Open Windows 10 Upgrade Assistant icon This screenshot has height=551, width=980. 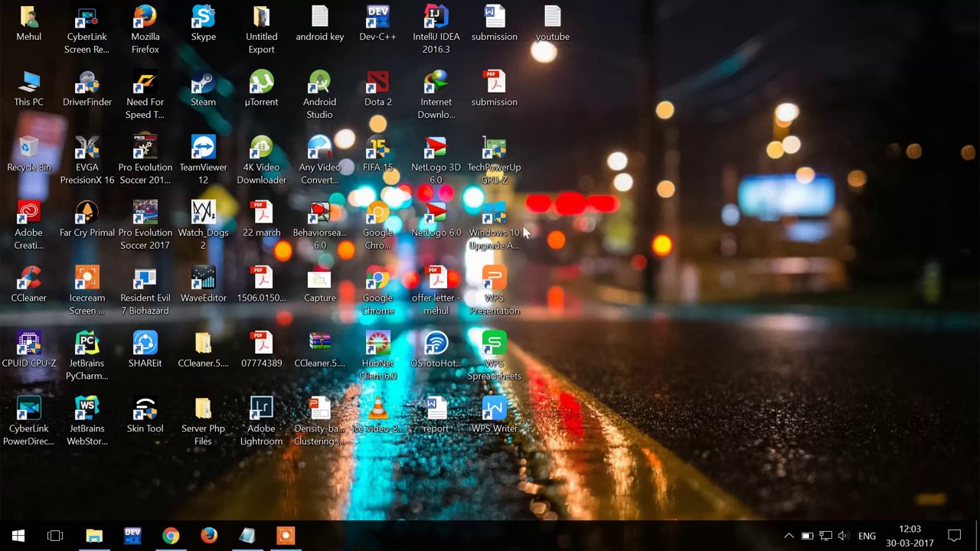tap(494, 225)
